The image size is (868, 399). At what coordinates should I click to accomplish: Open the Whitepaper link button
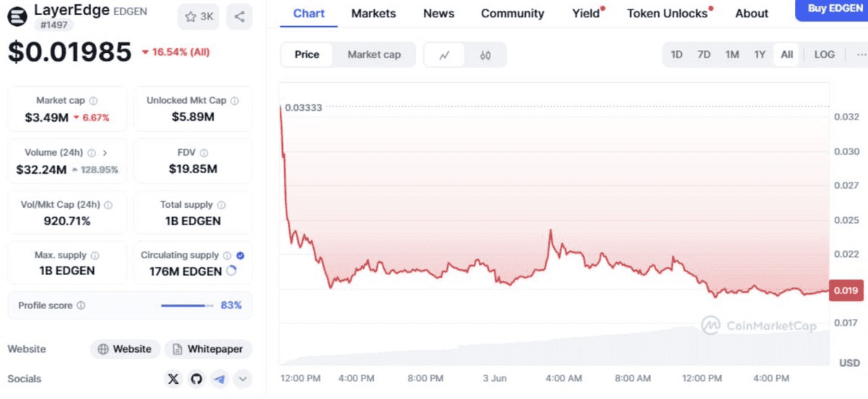pos(208,349)
